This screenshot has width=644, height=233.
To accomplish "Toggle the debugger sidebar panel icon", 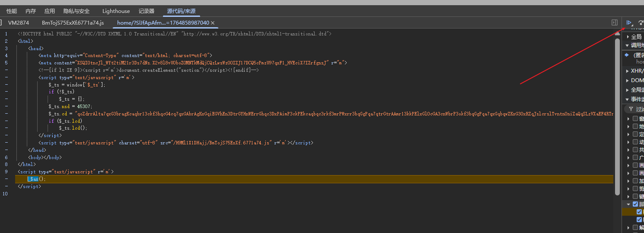I will [x=615, y=22].
